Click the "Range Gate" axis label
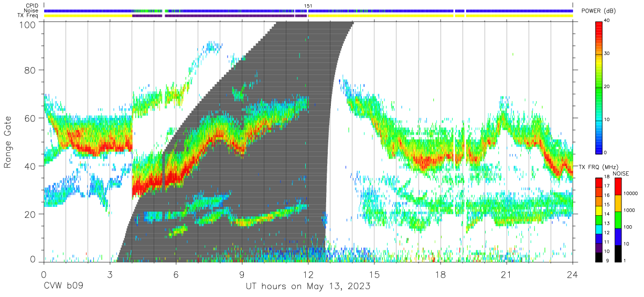644x297 pixels. (8, 142)
